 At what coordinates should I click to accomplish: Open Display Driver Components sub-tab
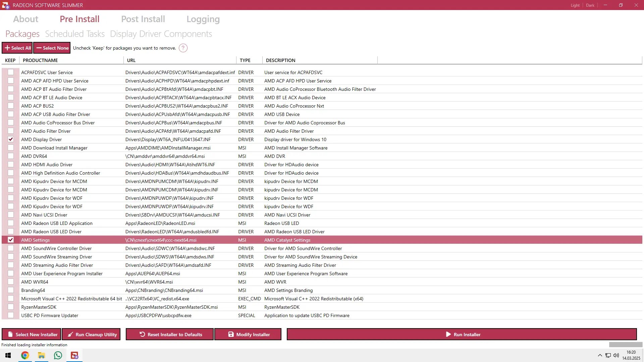tap(161, 34)
